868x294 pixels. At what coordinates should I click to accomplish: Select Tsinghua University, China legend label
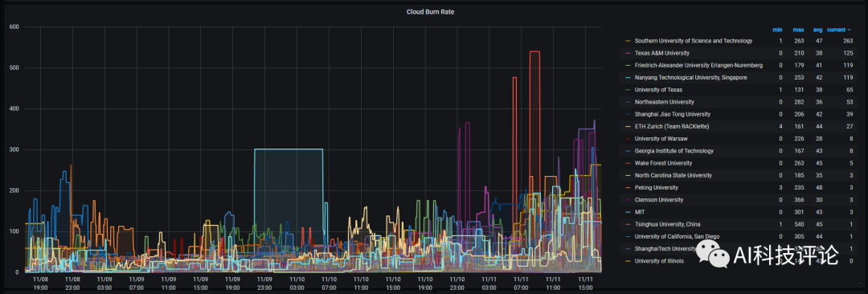(x=666, y=223)
